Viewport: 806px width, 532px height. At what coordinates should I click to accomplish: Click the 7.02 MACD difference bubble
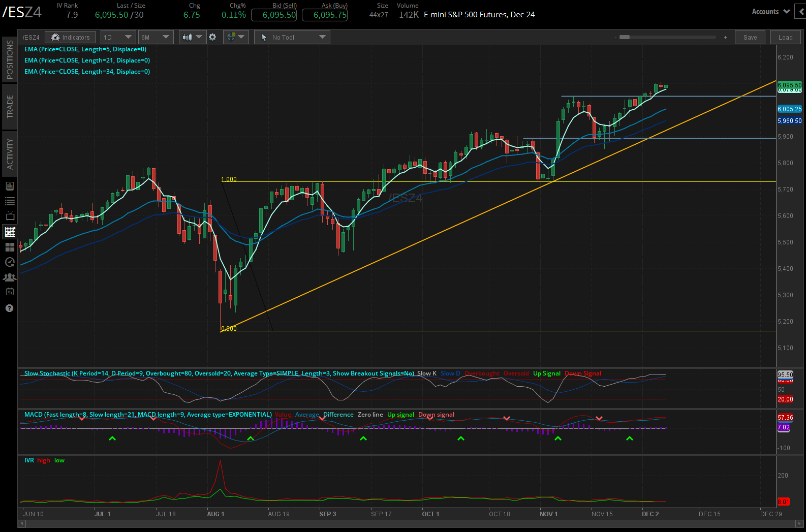(784, 427)
